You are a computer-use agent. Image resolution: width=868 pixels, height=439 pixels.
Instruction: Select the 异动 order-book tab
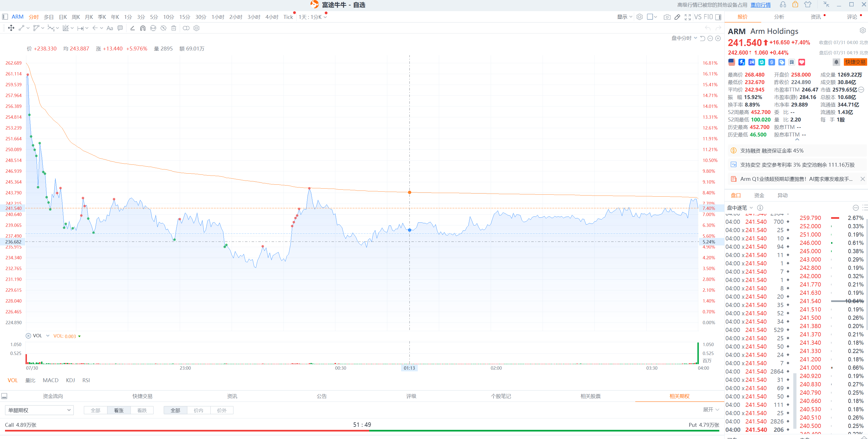[782, 196]
